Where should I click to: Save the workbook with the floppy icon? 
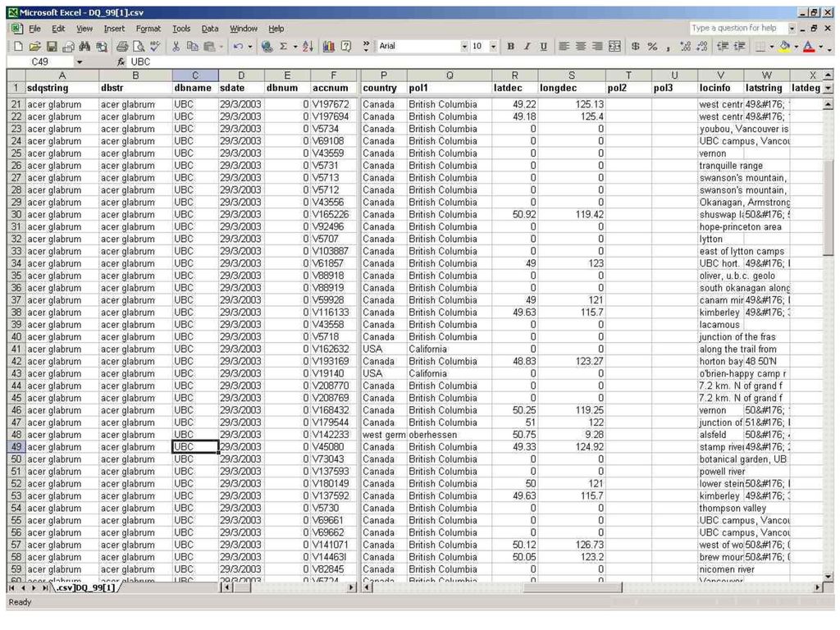52,47
